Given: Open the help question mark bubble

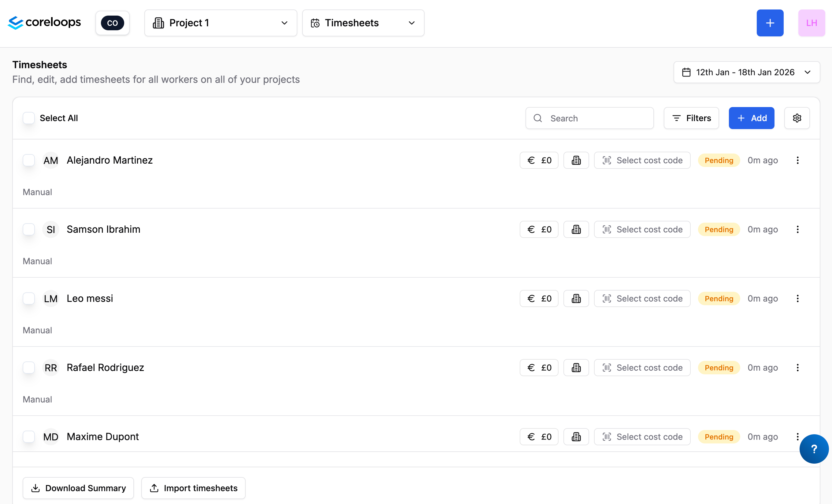Looking at the screenshot, I should tap(814, 449).
